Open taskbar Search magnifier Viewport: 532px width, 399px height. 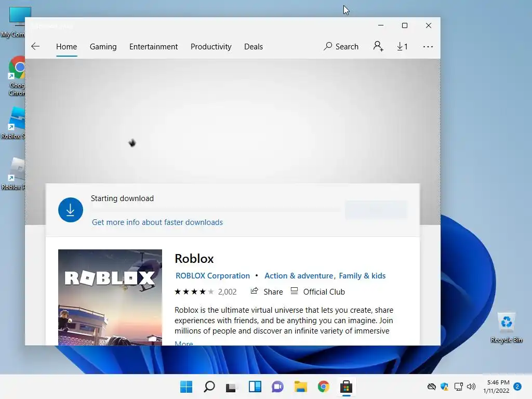pos(209,387)
